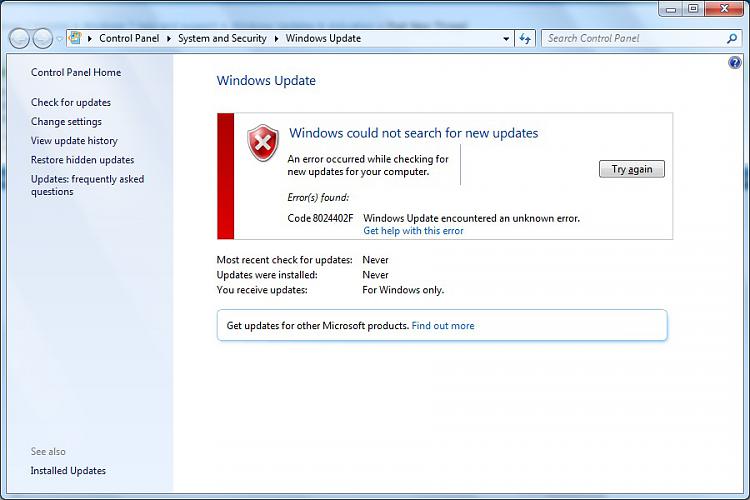This screenshot has width=750, height=500.
Task: Click Find out more link
Action: pyautogui.click(x=443, y=326)
